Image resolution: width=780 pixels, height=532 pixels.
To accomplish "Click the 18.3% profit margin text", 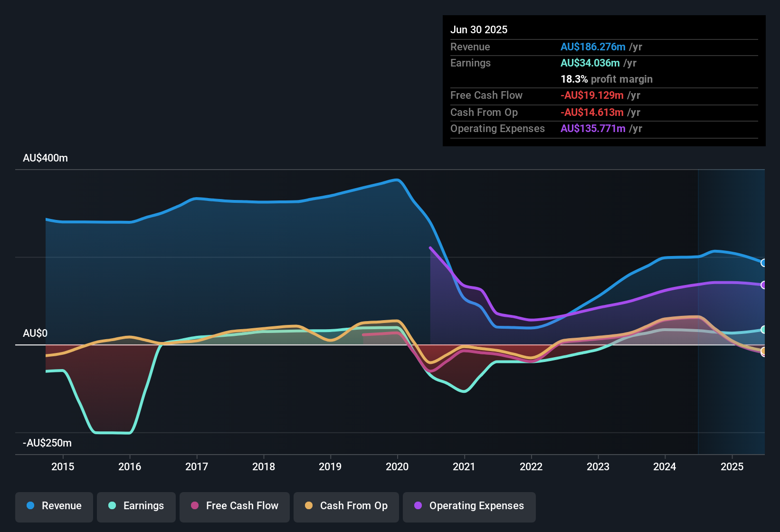I will click(607, 79).
